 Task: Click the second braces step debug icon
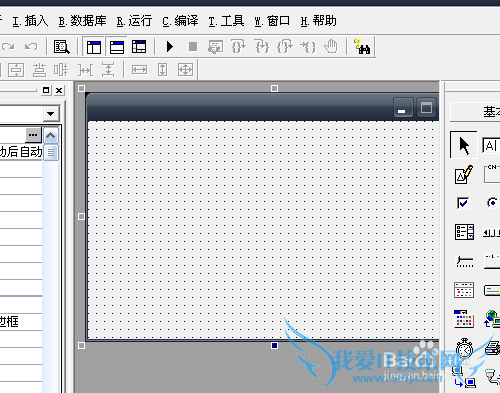[262, 46]
